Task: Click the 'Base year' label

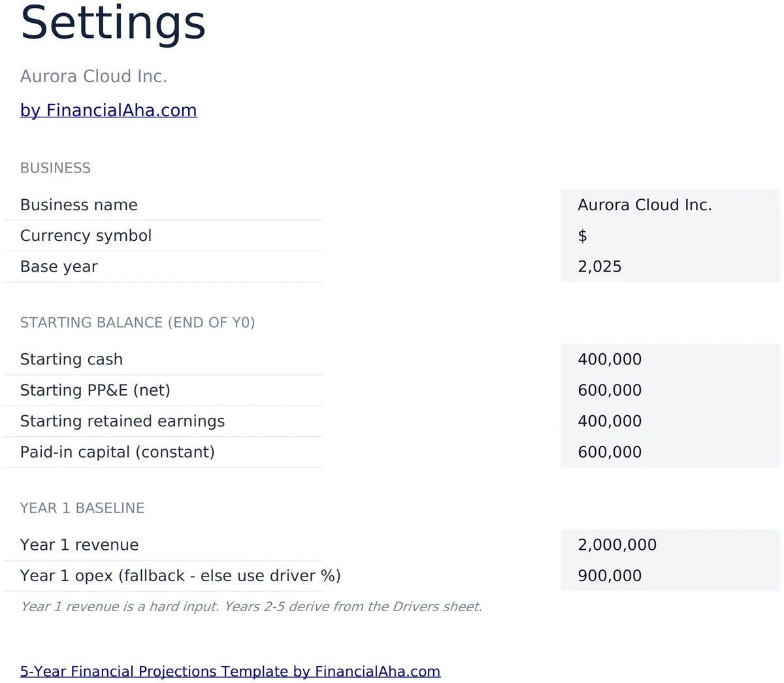Action: click(x=59, y=266)
